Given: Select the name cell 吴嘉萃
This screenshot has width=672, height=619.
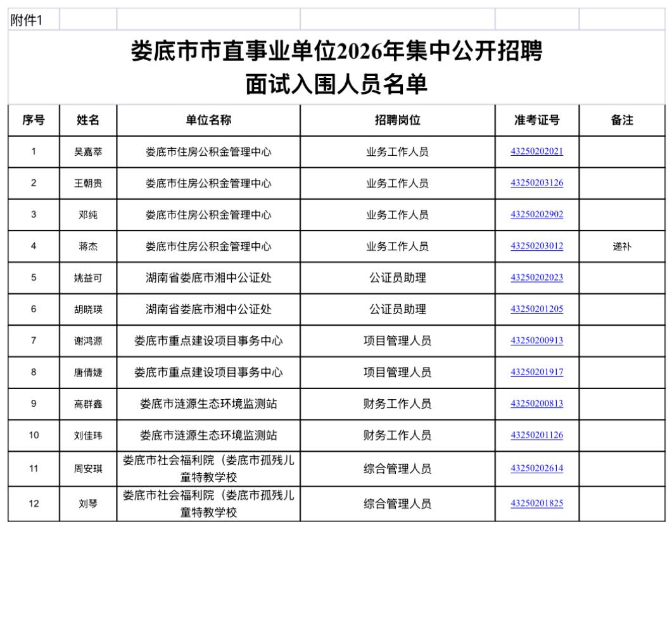Looking at the screenshot, I should [x=88, y=152].
